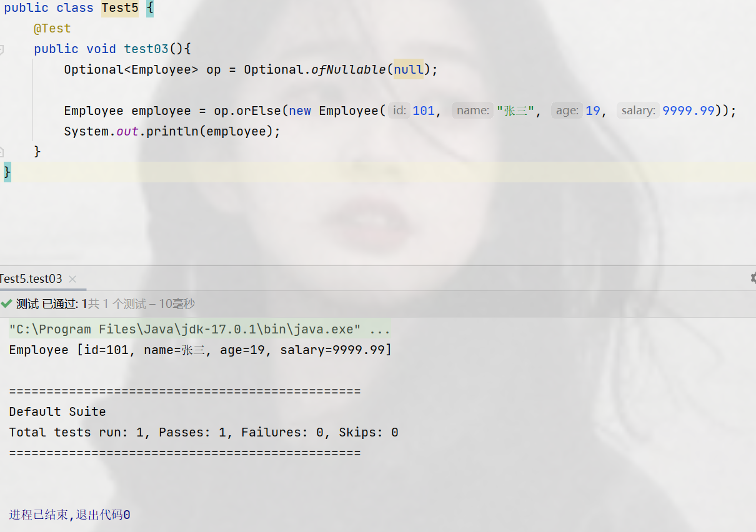Click the Employee output line in console

point(201,350)
